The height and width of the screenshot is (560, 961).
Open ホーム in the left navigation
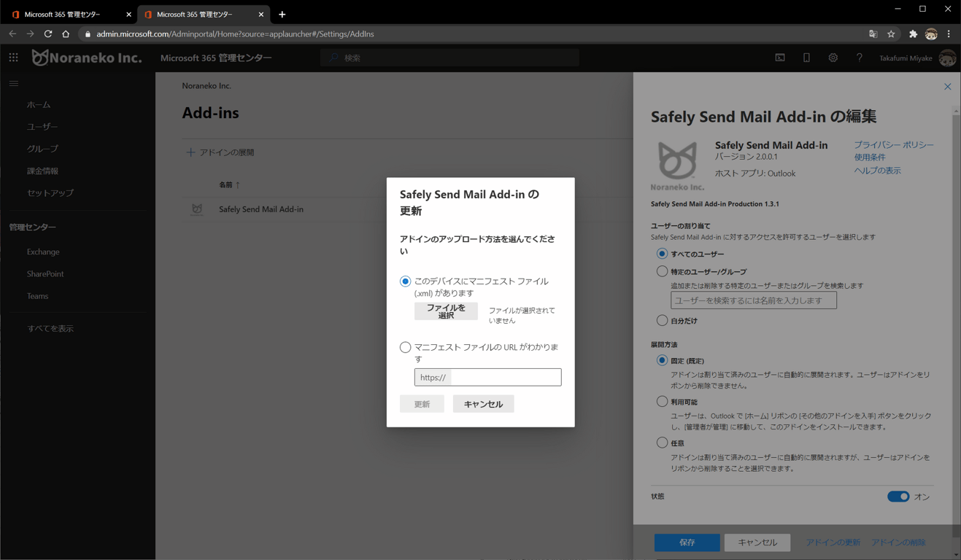(39, 105)
